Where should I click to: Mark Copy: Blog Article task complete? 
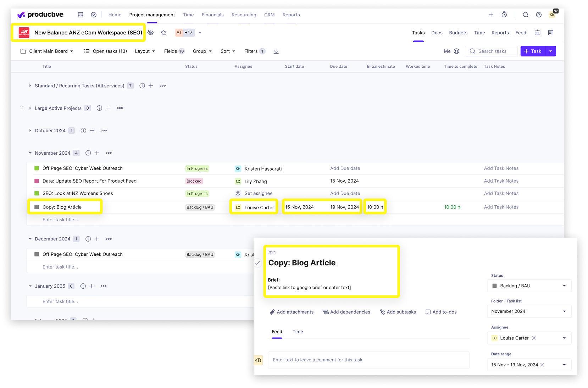257,263
